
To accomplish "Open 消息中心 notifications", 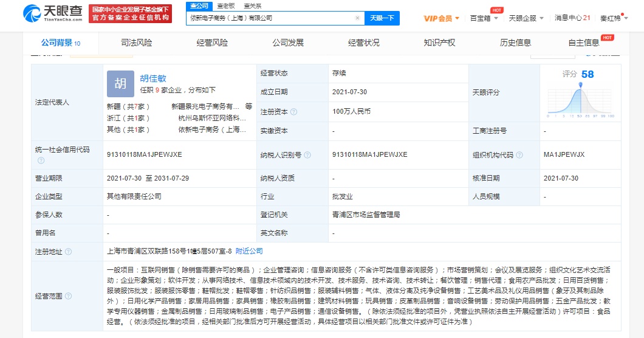I will pyautogui.click(x=572, y=18).
